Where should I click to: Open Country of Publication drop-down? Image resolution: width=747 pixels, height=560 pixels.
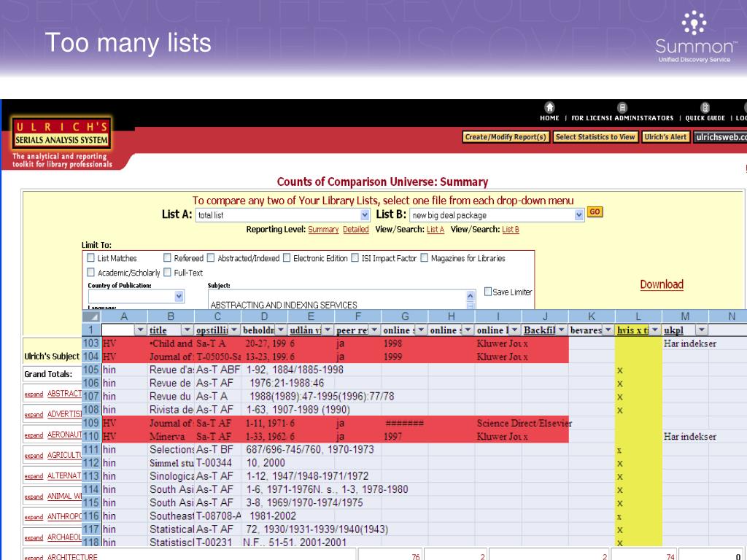click(179, 297)
